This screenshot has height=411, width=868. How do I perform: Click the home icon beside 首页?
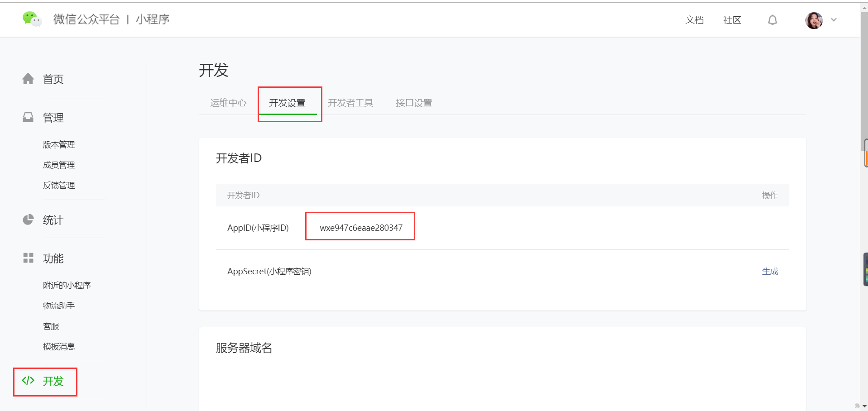(x=28, y=79)
